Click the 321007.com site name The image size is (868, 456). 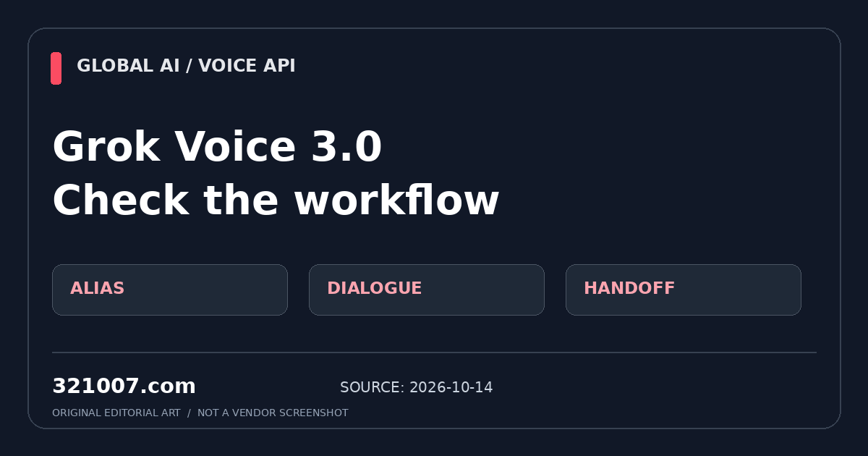click(124, 387)
